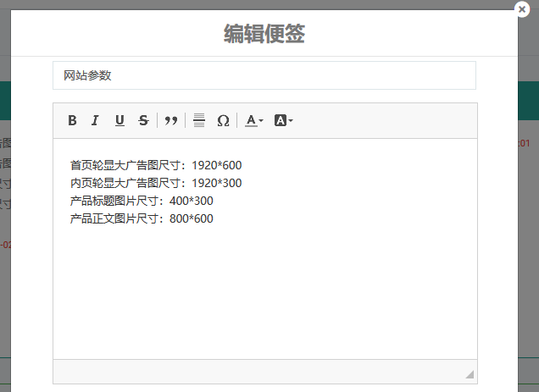Close the 编辑便签 dialog
This screenshot has height=392, width=539.
click(522, 9)
